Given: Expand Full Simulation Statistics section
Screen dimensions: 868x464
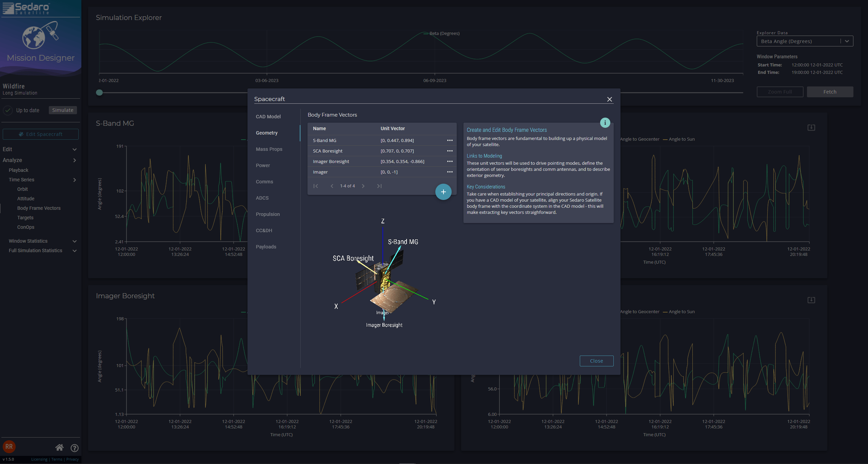Looking at the screenshot, I should (75, 251).
